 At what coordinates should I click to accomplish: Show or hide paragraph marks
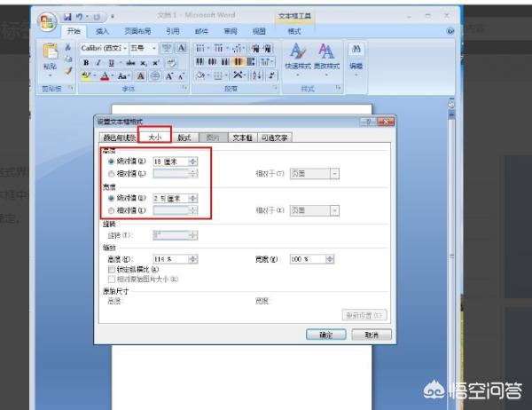point(272,75)
